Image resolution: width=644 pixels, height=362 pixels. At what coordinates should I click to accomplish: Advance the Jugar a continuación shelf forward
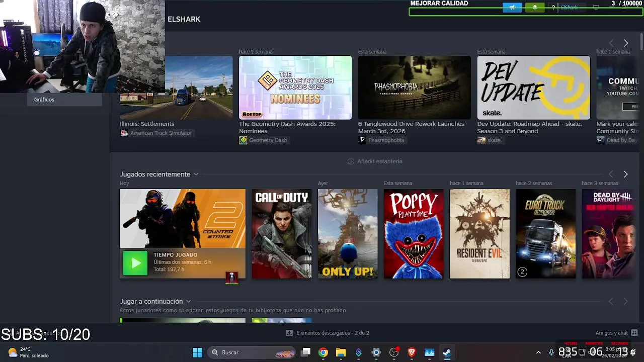(x=625, y=301)
